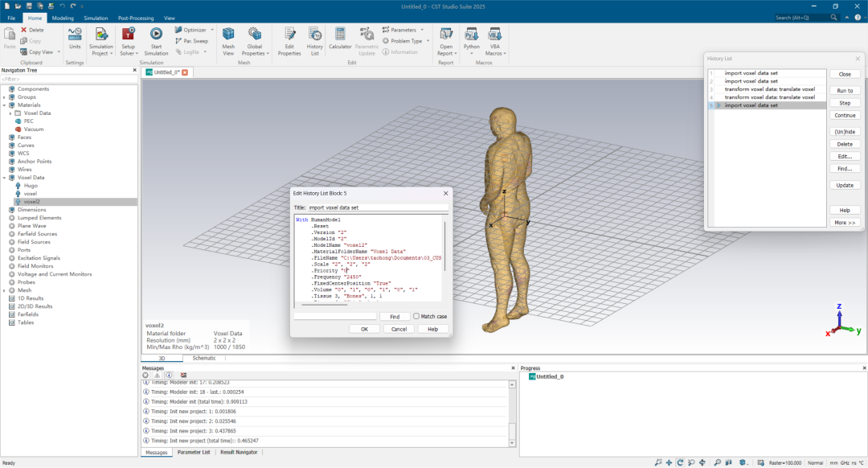Expand the Mesh tree node
This screenshot has width=868, height=468.
coord(5,290)
